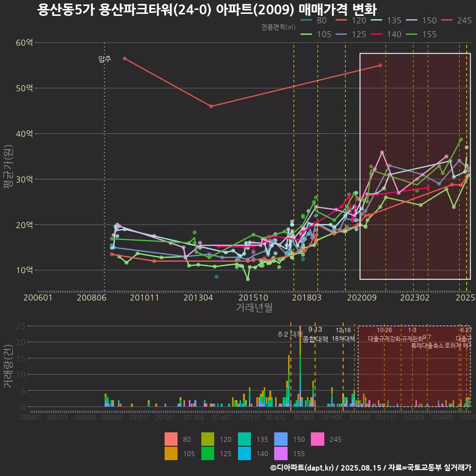Click 201510 on price chart x-axis
476x476 pixels.
click(253, 297)
